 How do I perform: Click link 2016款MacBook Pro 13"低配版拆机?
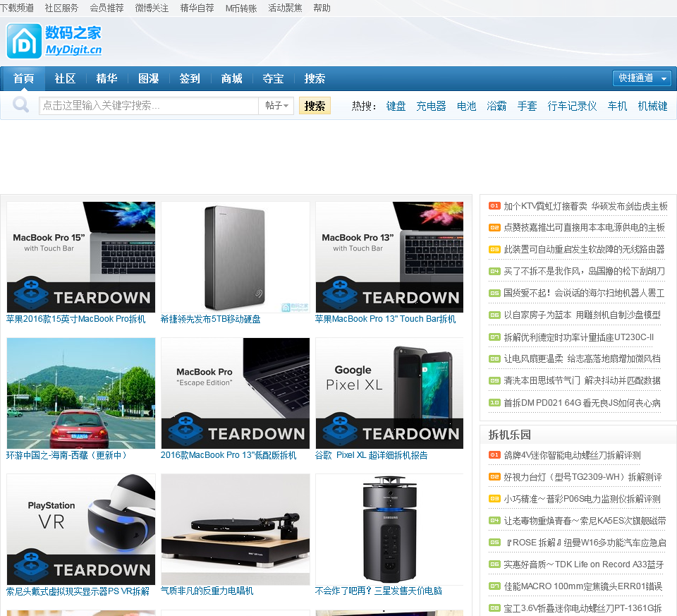pyautogui.click(x=228, y=455)
